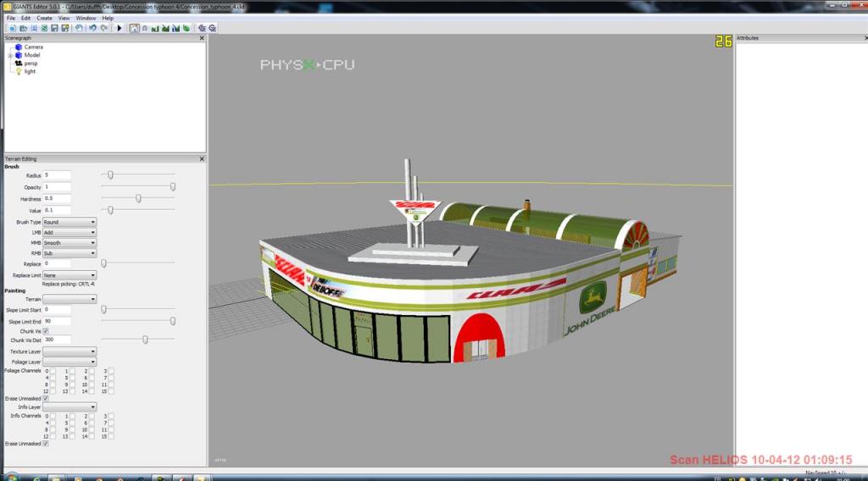Viewport: 868px width, 481px height.
Task: Open the LMB dropdown showing Add
Action: point(70,233)
